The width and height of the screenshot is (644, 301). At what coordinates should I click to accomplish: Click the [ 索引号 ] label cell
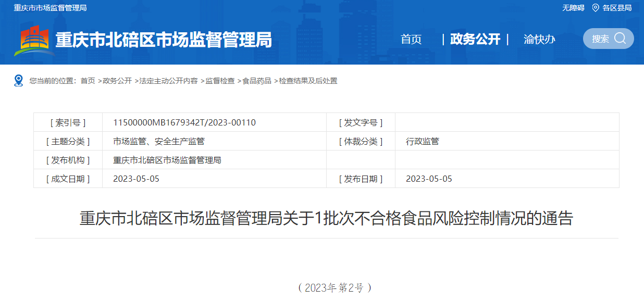point(68,122)
